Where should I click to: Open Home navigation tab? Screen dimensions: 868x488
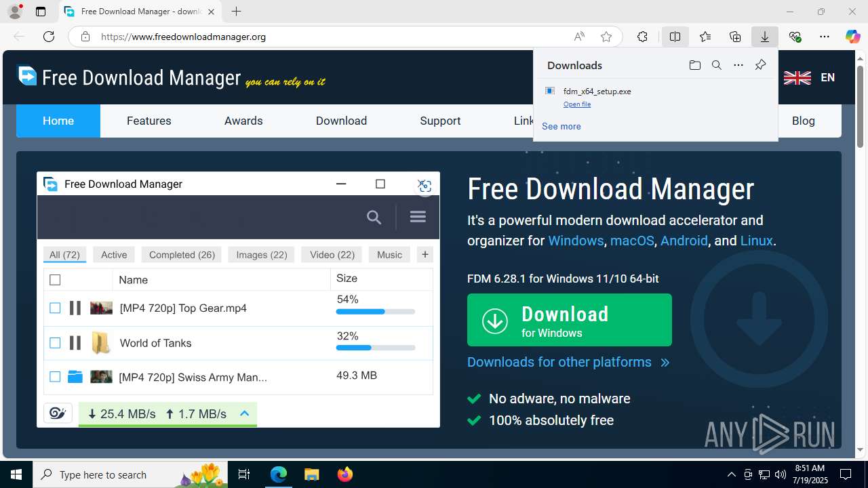(58, 121)
